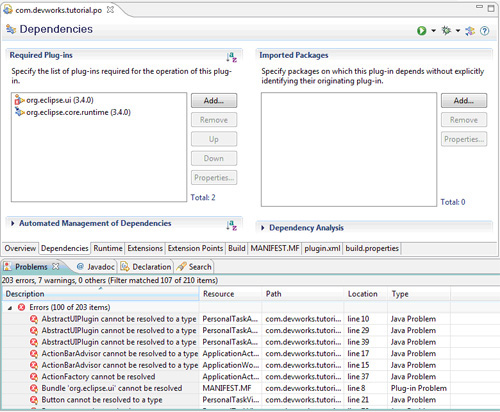Sort Automated Management dependencies alphabetically
This screenshot has height=412, width=500.
point(231,225)
